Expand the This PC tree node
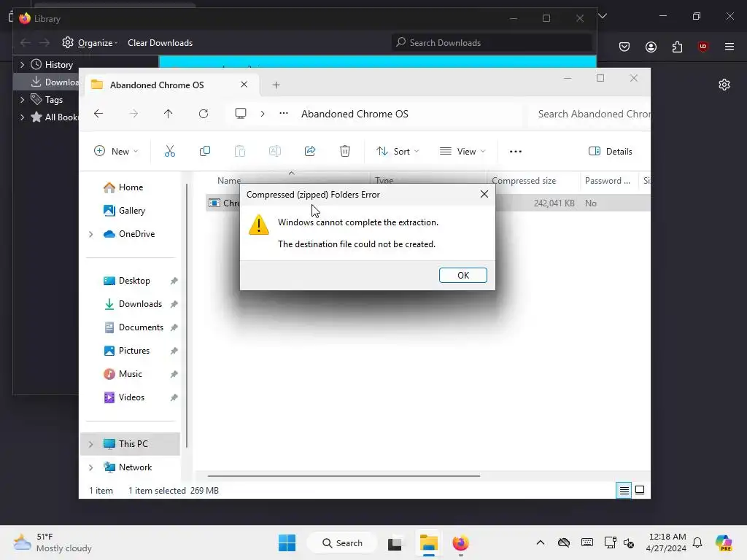747x560 pixels. [x=90, y=444]
